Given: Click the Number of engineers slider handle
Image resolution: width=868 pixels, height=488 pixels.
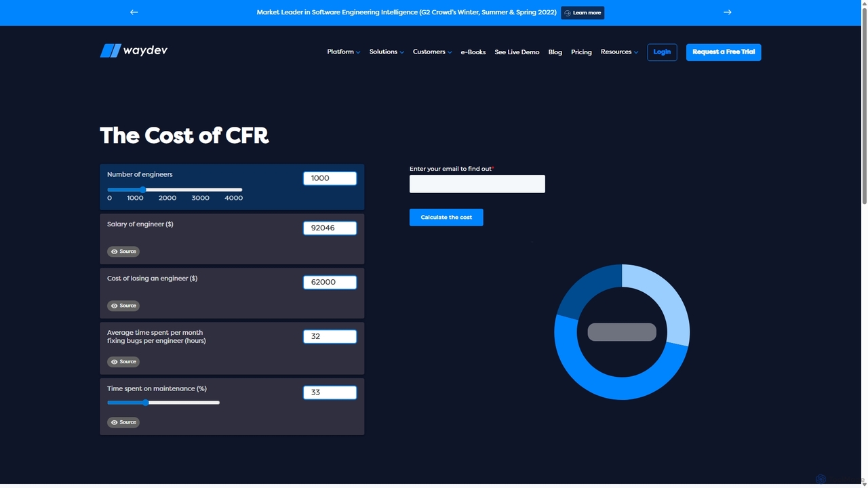Looking at the screenshot, I should tap(142, 190).
